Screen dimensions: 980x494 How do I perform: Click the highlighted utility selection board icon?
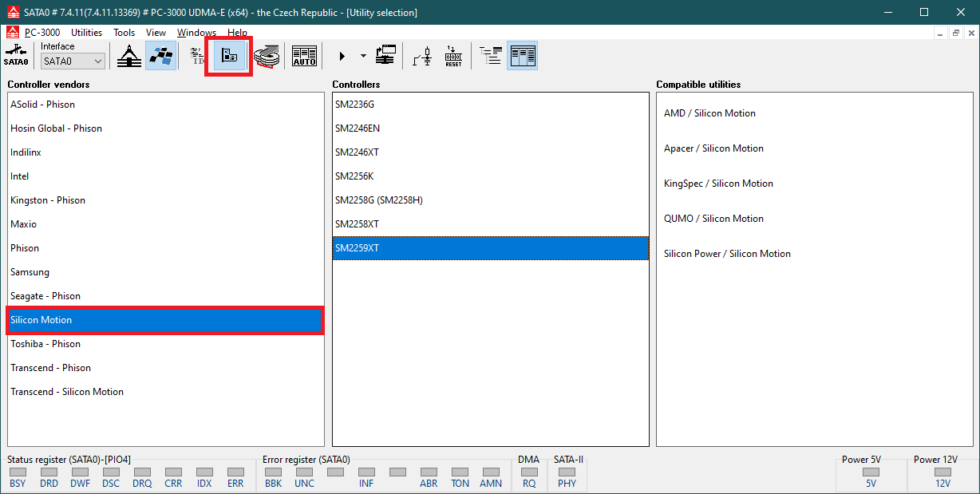(229, 56)
